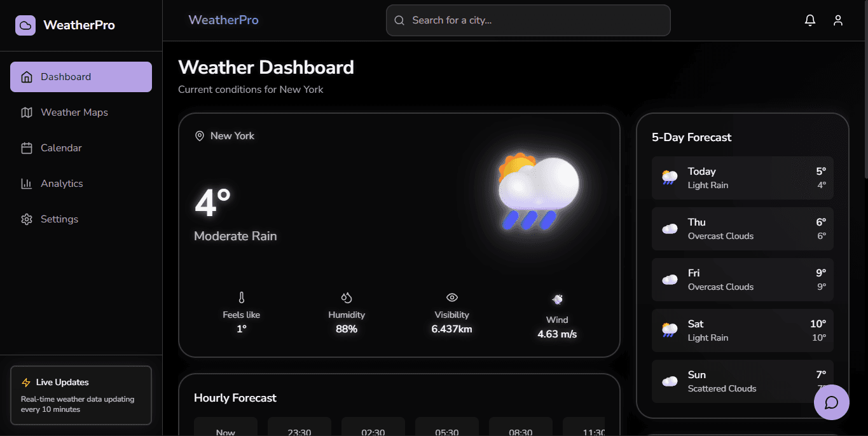
Task: Click the 'Search for a city' input field
Action: click(x=528, y=20)
